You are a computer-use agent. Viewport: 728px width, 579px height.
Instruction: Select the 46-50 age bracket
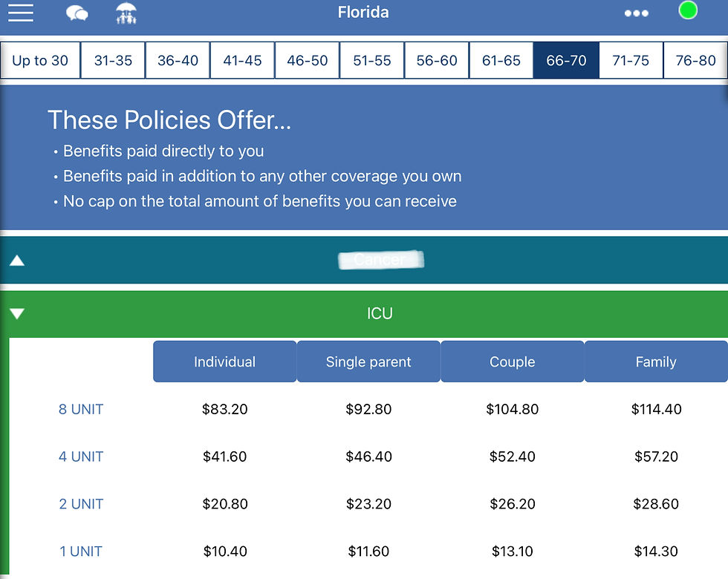pos(308,61)
